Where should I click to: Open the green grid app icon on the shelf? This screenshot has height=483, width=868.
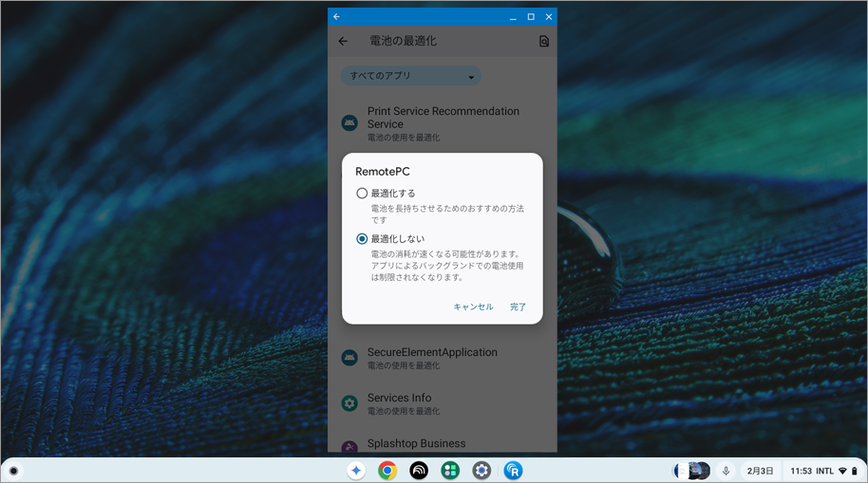click(450, 471)
